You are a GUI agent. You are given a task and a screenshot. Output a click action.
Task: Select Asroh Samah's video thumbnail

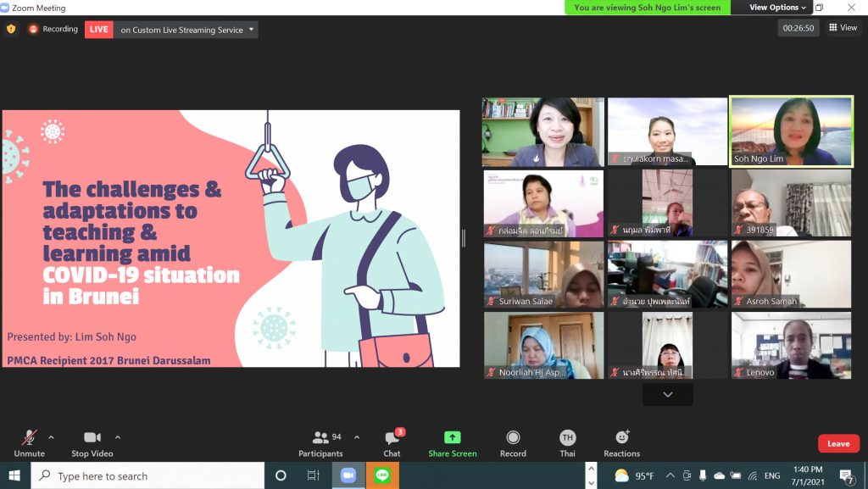pos(792,275)
